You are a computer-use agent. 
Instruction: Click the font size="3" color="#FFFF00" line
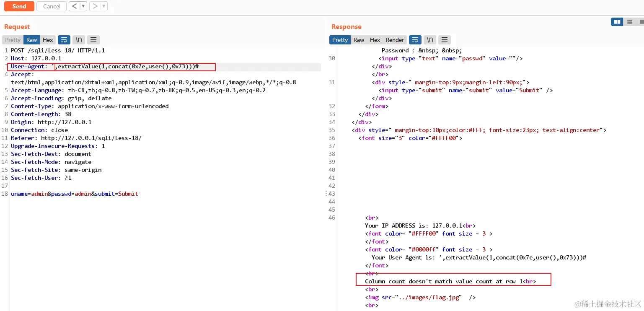coord(410,138)
